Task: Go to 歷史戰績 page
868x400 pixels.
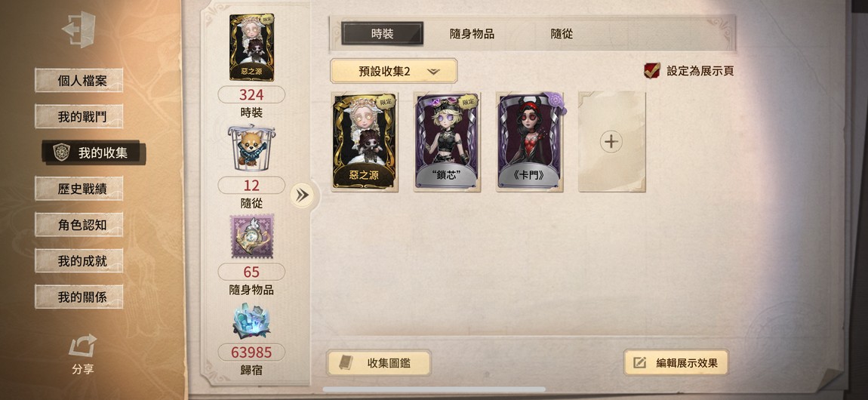Action: pos(79,189)
